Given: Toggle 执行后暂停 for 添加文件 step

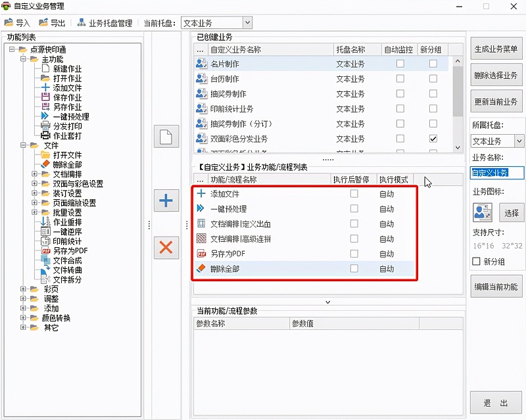Looking at the screenshot, I should coord(354,193).
